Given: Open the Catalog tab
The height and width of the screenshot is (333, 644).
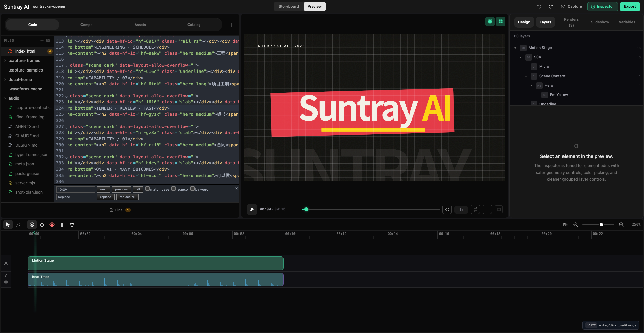Looking at the screenshot, I should point(194,25).
